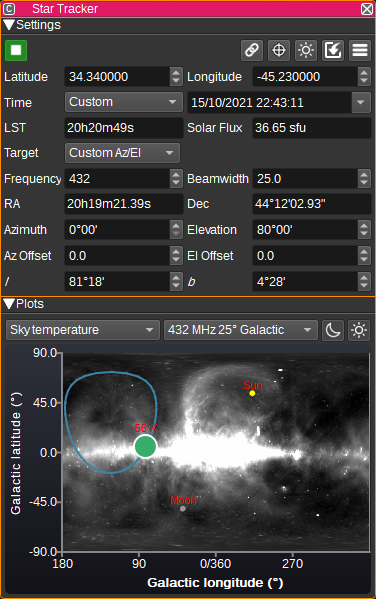376x599 pixels.
Task: Click the chain link toolbar icon
Action: click(252, 50)
